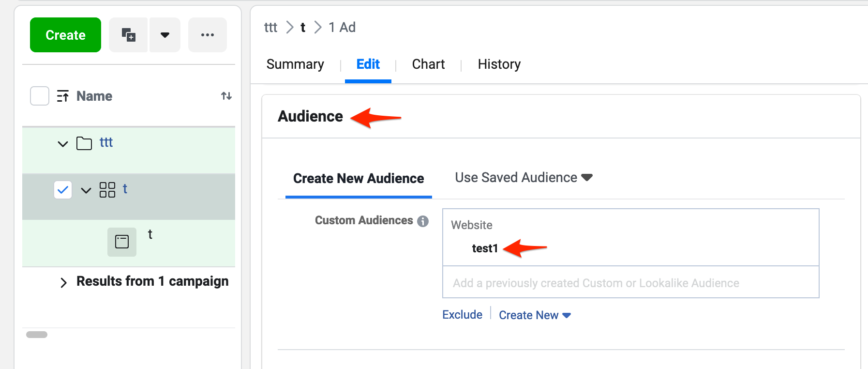Expand Results from 1 campaign

coord(63,283)
